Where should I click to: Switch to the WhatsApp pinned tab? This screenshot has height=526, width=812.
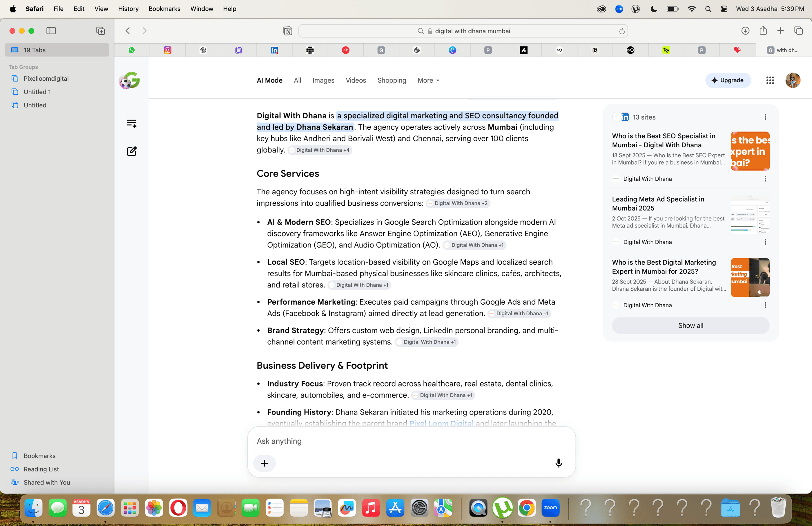[x=132, y=50]
